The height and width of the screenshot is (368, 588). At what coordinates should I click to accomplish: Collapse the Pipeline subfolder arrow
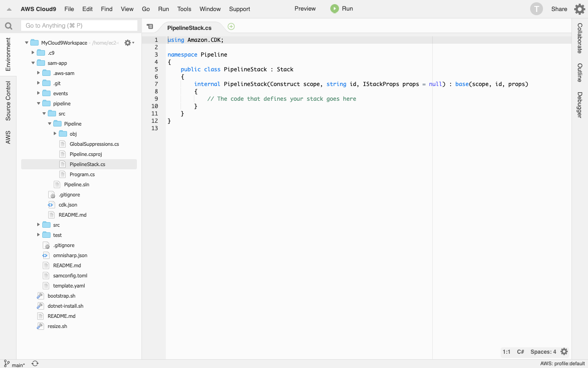50,124
